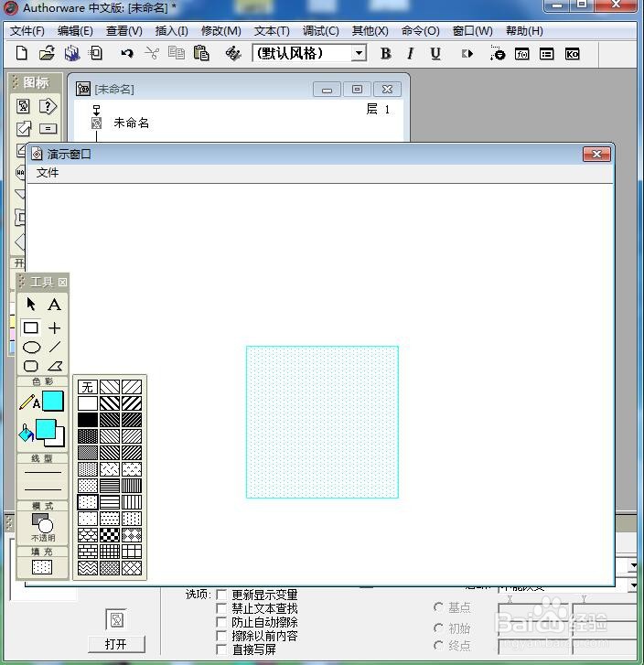Choose the wavy zigzag fill pattern

[x=88, y=568]
